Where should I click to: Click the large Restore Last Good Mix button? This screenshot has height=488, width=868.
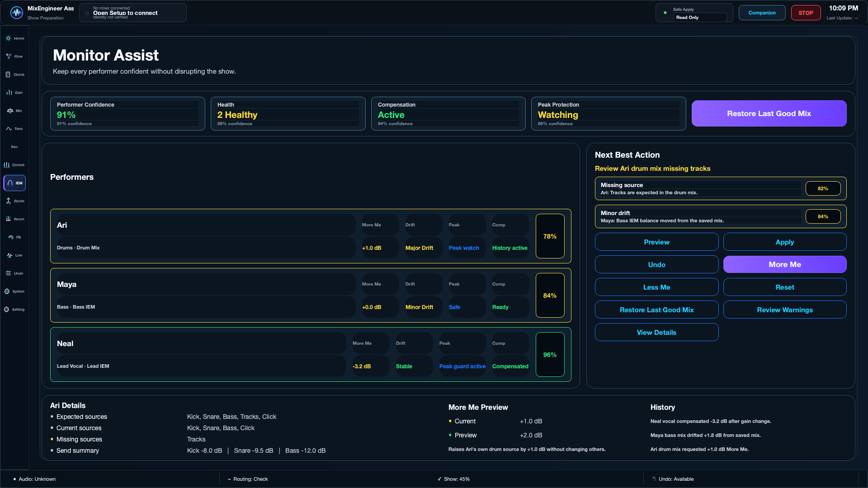(x=769, y=113)
